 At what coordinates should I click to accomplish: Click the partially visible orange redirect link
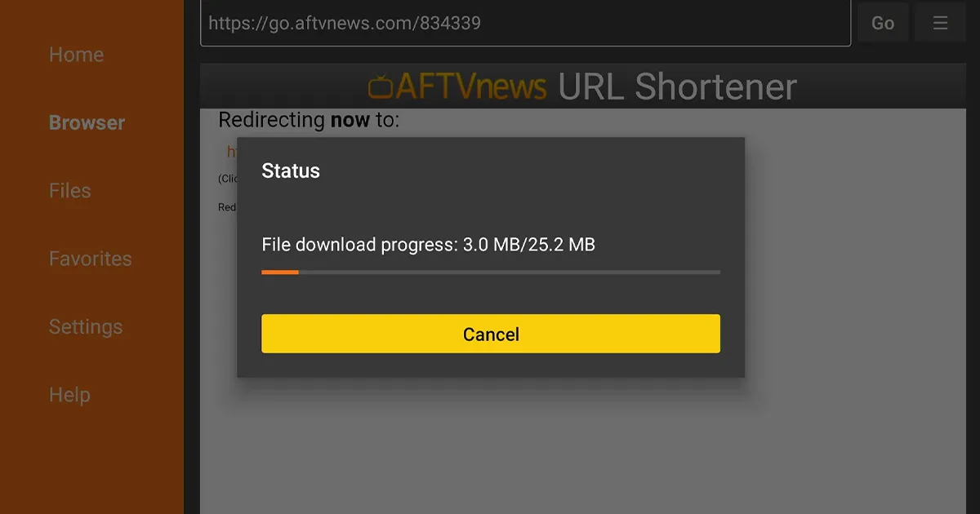(x=231, y=152)
